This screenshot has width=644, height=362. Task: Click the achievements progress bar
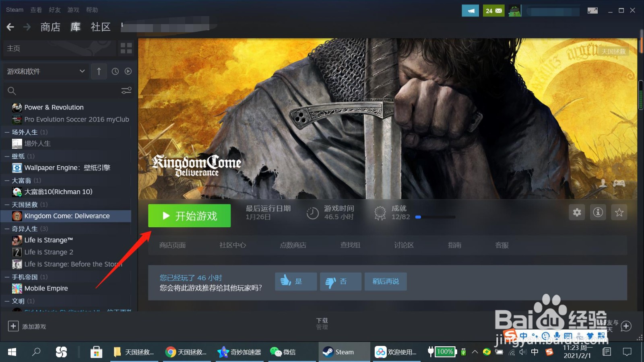tap(435, 217)
